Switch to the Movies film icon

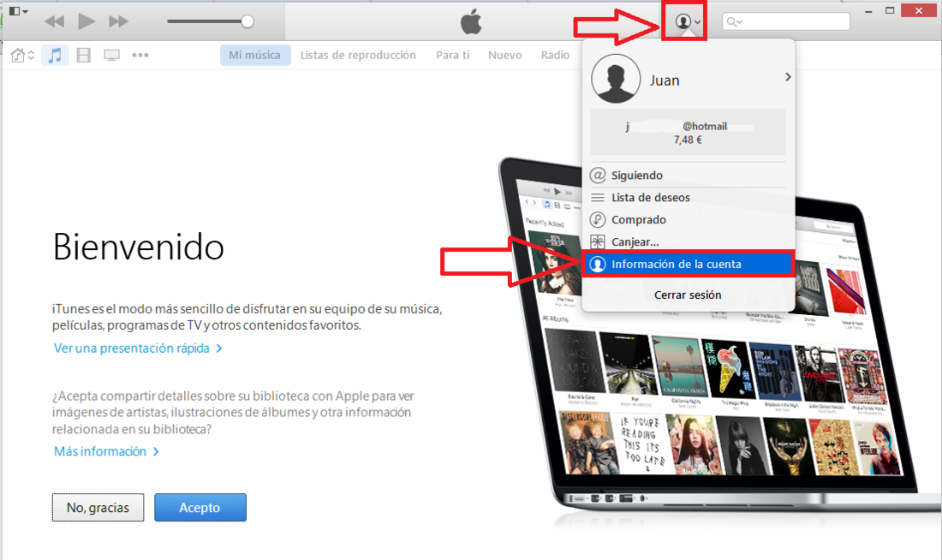tap(84, 56)
